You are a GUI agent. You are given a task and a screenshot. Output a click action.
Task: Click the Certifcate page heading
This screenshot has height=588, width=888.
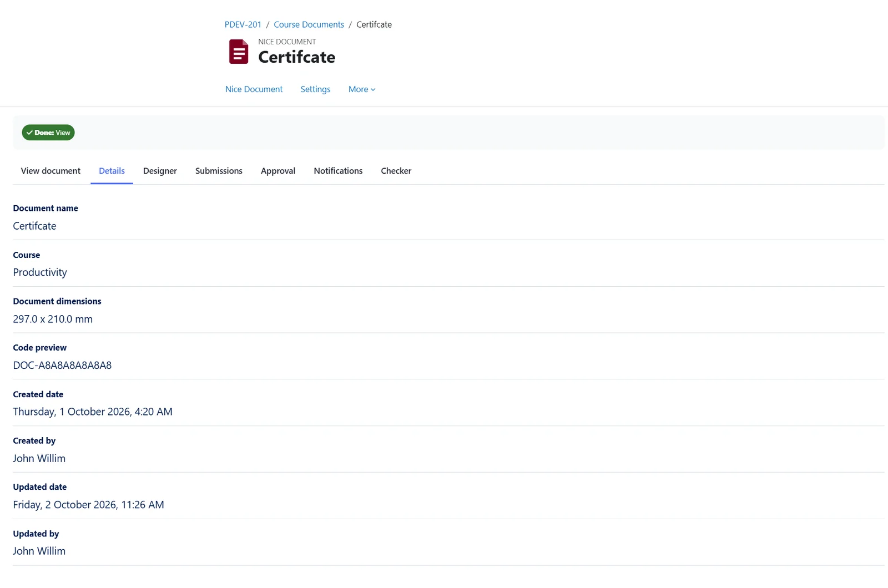click(x=296, y=57)
